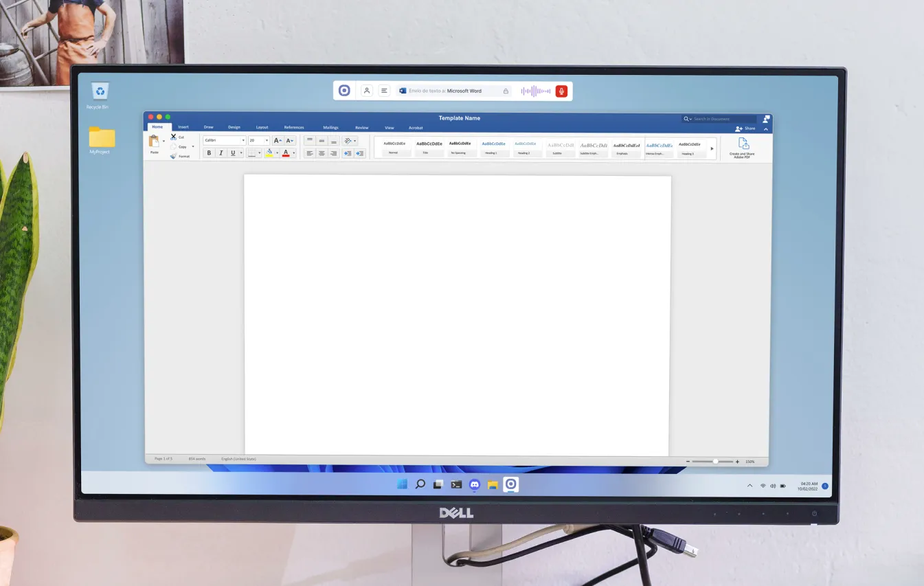
Task: Click the Share button
Action: coord(747,128)
